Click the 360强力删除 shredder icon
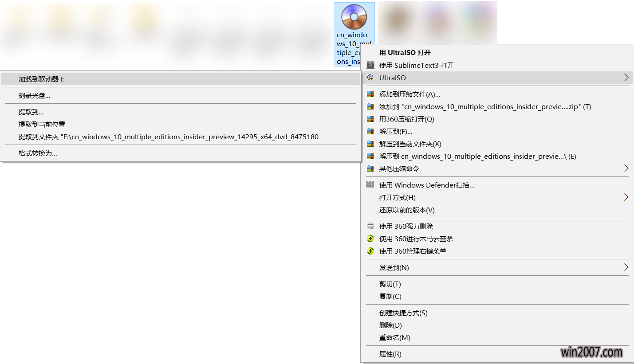This screenshot has height=364, width=634. click(370, 226)
